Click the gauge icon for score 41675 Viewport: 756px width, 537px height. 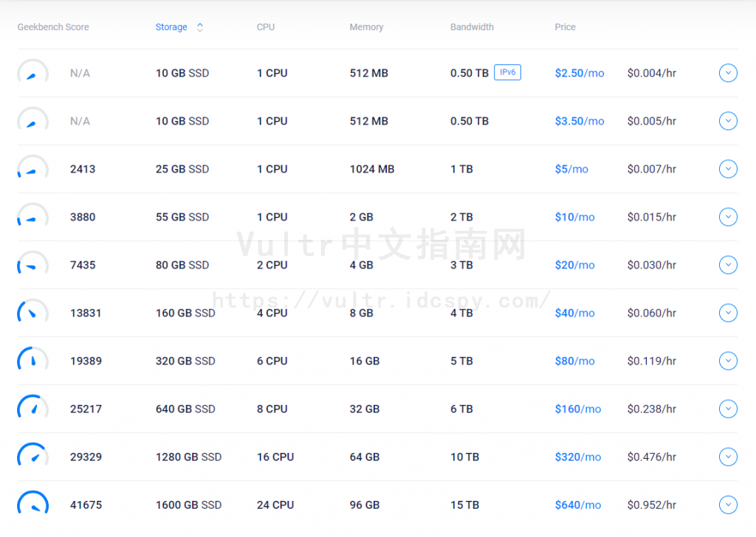coord(32,502)
